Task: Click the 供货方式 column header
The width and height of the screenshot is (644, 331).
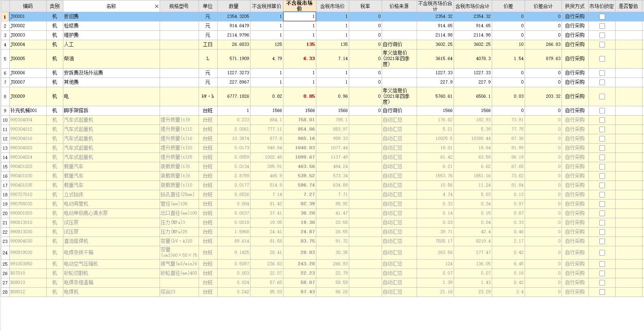Action: (x=575, y=6)
